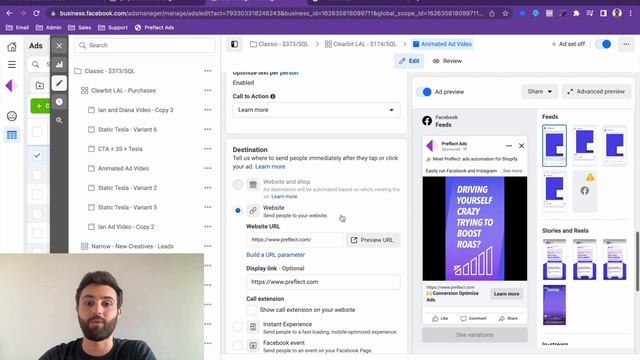Click the Website URL input field
Image resolution: width=640 pixels, height=360 pixels.
click(295, 240)
